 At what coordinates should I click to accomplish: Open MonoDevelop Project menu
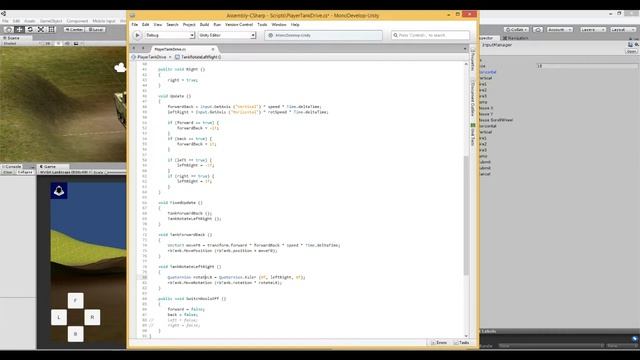[x=189, y=24]
